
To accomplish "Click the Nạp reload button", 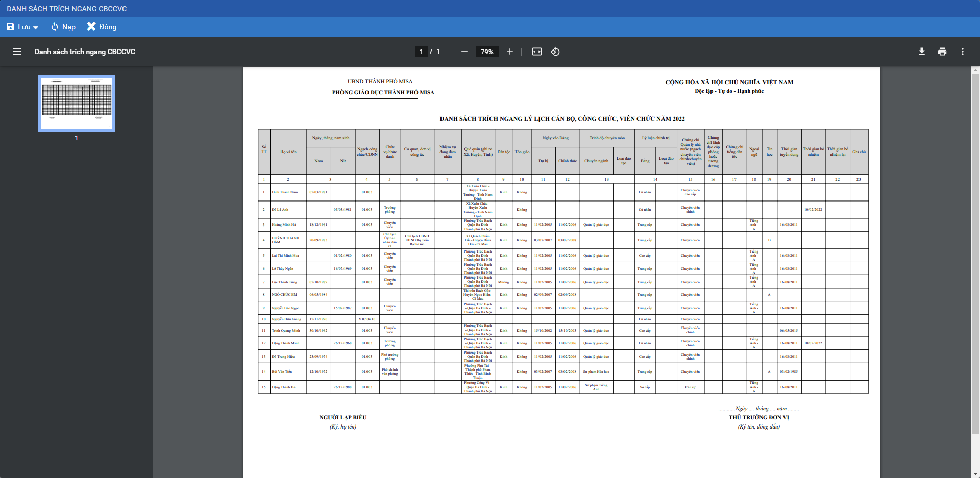I will [x=63, y=27].
